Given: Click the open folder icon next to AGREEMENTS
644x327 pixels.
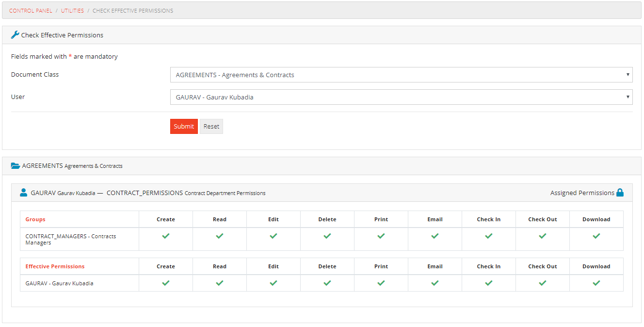Looking at the screenshot, I should click(16, 165).
